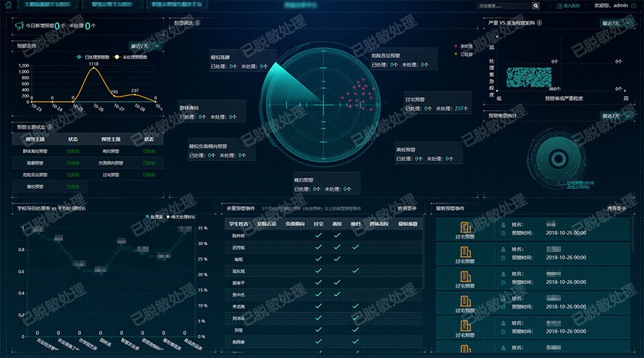Open 最近7天 dropdown in severity matrix panel
Image resolution: width=644 pixels, height=358 pixels.
(616, 23)
